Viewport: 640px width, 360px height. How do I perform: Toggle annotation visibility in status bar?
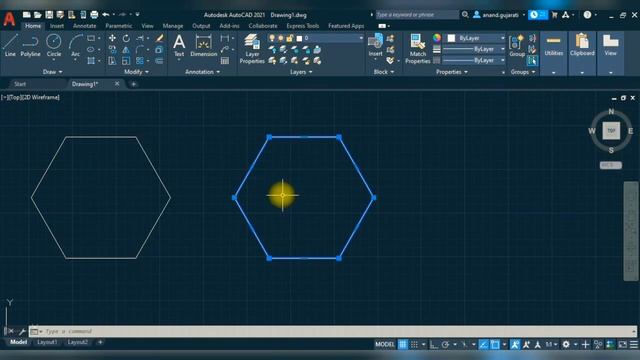[515, 344]
